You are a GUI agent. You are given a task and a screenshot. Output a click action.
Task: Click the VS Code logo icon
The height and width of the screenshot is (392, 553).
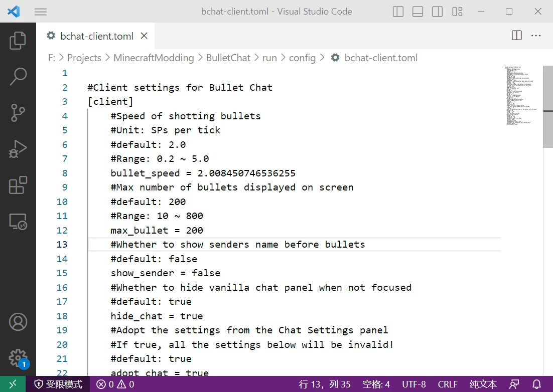pyautogui.click(x=14, y=11)
